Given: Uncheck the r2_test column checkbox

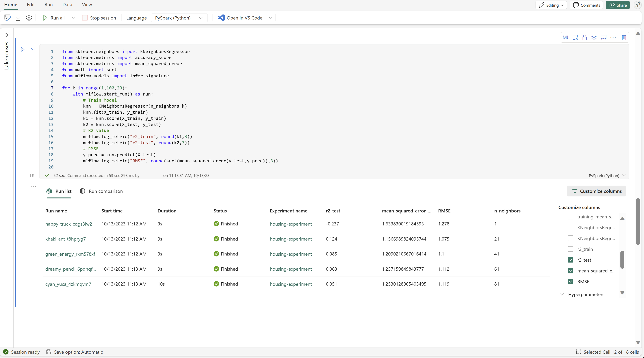Looking at the screenshot, I should click(570, 260).
